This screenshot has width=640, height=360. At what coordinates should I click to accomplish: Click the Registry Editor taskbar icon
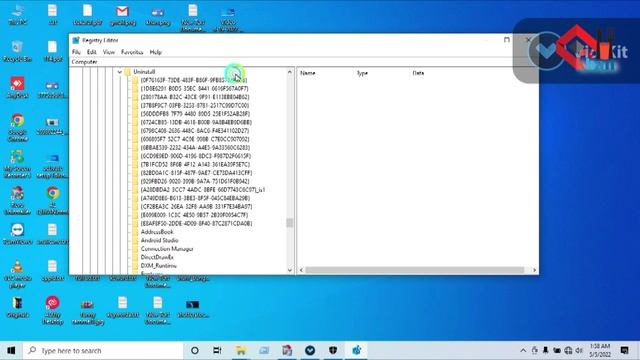(356, 350)
